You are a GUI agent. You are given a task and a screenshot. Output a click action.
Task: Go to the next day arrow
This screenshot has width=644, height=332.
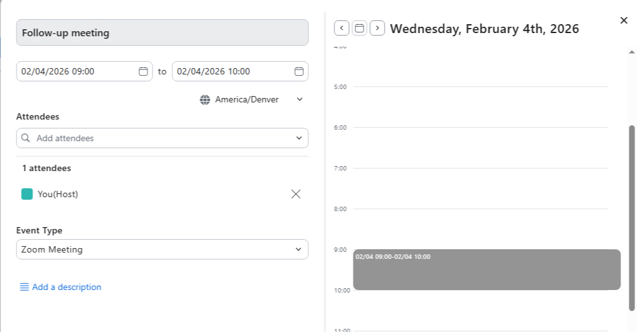377,28
